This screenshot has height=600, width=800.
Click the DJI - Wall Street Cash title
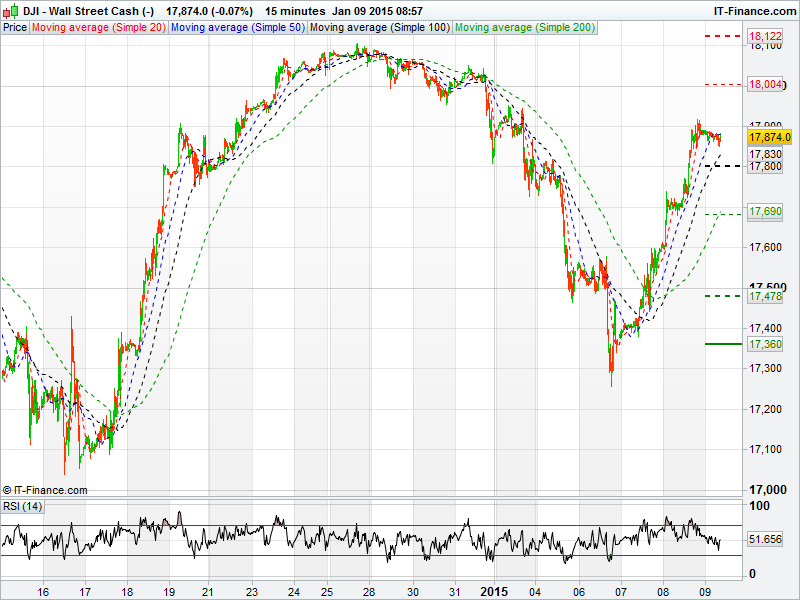[88, 10]
